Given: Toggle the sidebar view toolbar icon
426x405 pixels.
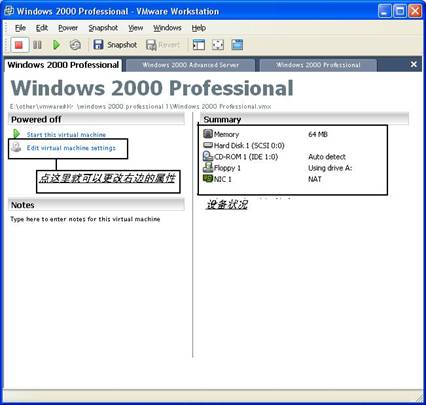Looking at the screenshot, I should click(x=199, y=45).
